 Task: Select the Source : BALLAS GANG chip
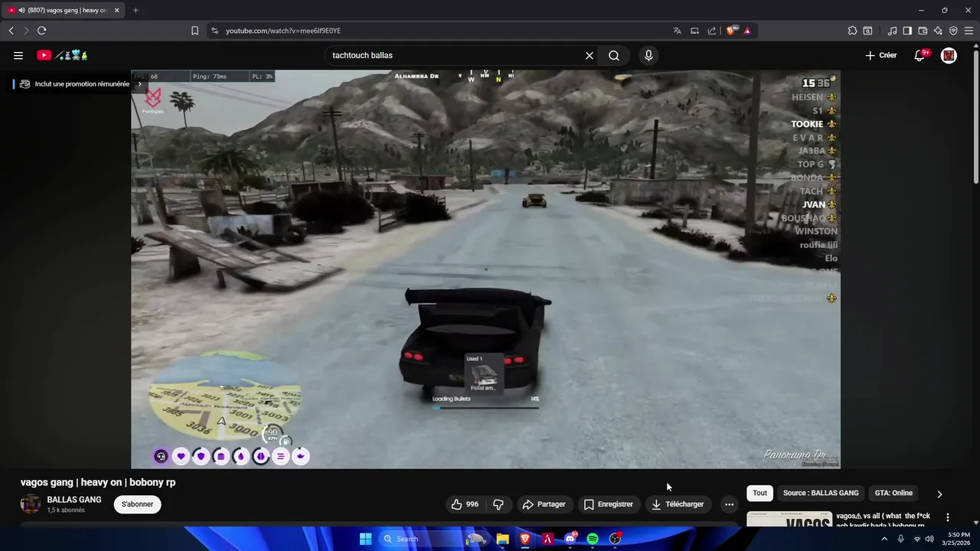821,494
